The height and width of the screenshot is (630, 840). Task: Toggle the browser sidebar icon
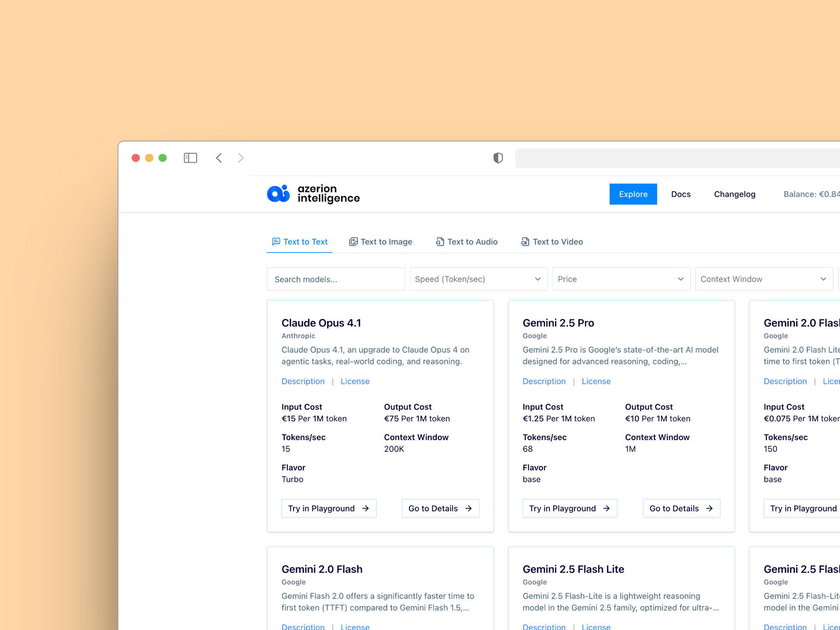point(190,158)
